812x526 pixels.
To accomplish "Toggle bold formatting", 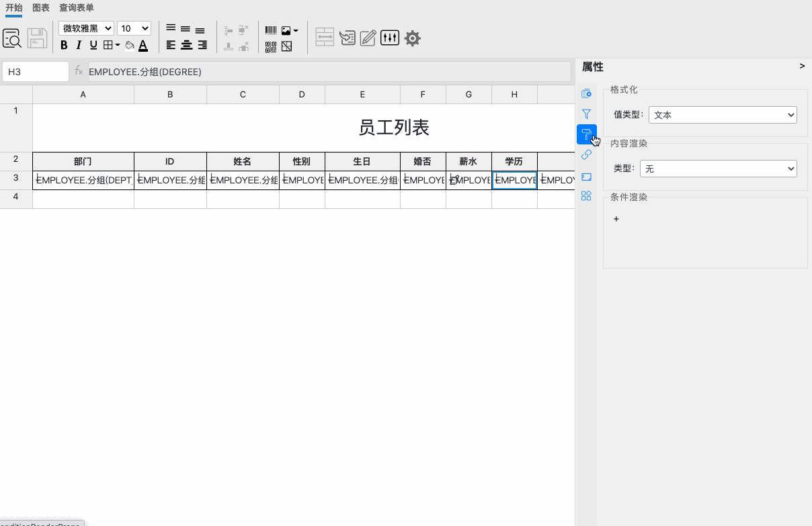I will (64, 46).
